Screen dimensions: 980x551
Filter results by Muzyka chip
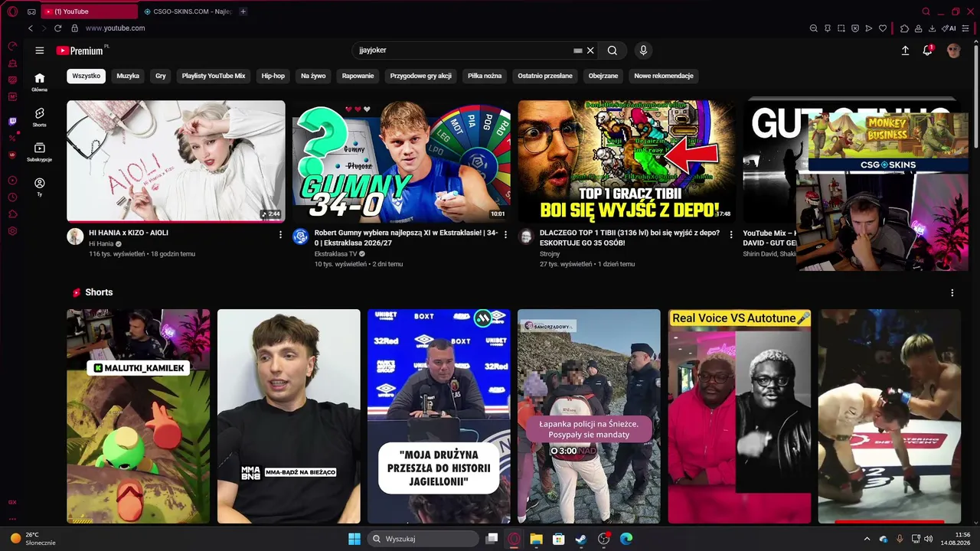pos(128,76)
